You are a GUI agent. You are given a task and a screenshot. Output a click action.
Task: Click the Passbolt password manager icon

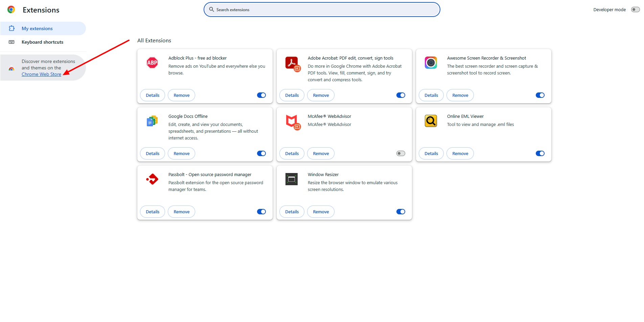coord(152,179)
